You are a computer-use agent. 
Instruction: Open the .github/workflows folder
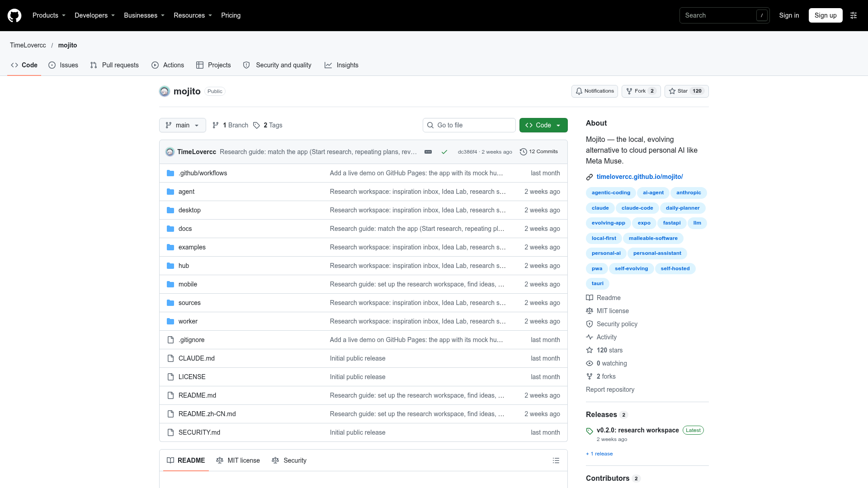203,173
